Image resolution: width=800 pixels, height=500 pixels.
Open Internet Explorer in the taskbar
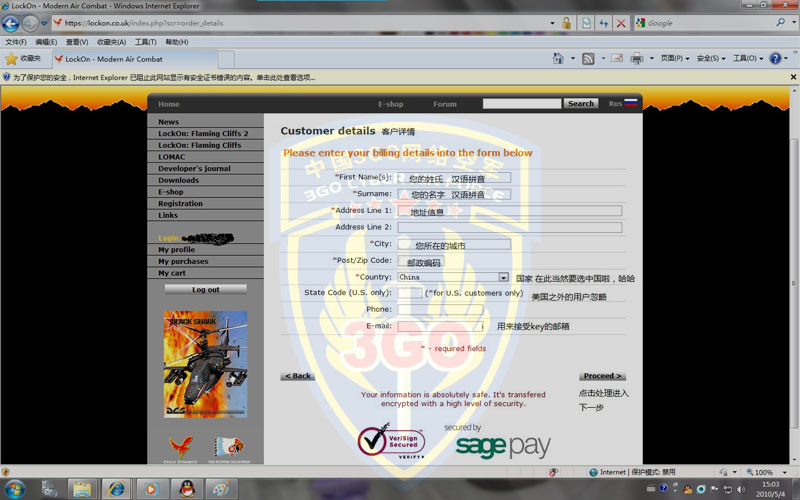point(116,489)
